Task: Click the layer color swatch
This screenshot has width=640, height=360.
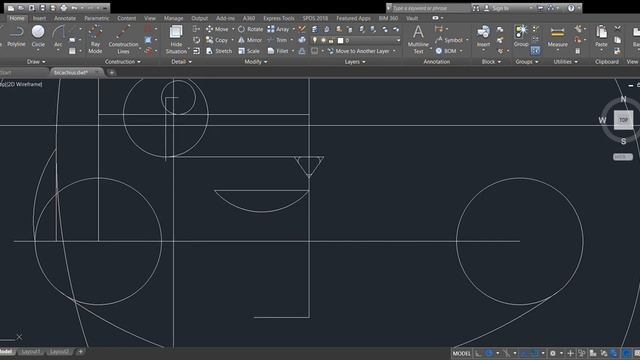Action: tap(340, 40)
